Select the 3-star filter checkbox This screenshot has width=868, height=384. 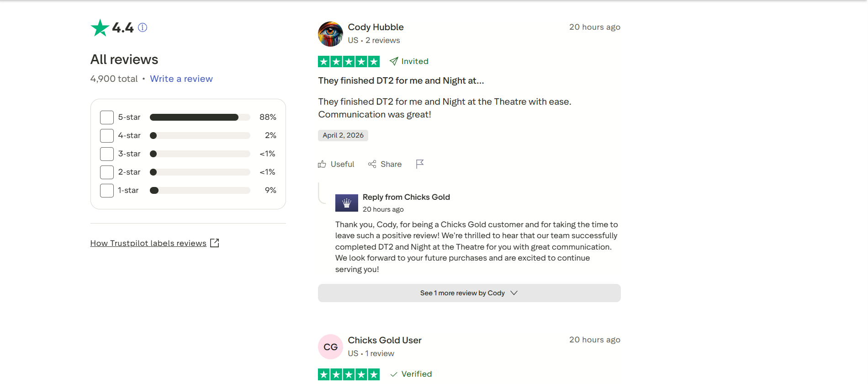pos(107,154)
